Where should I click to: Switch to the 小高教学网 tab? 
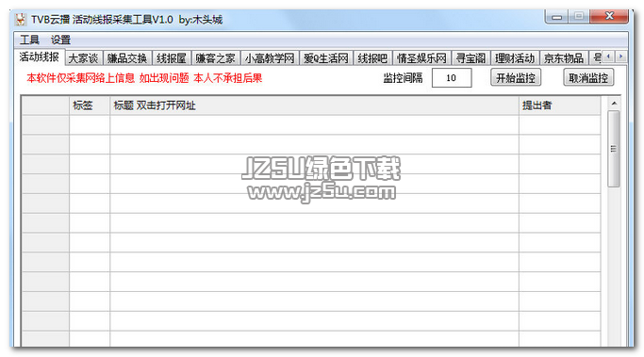270,58
